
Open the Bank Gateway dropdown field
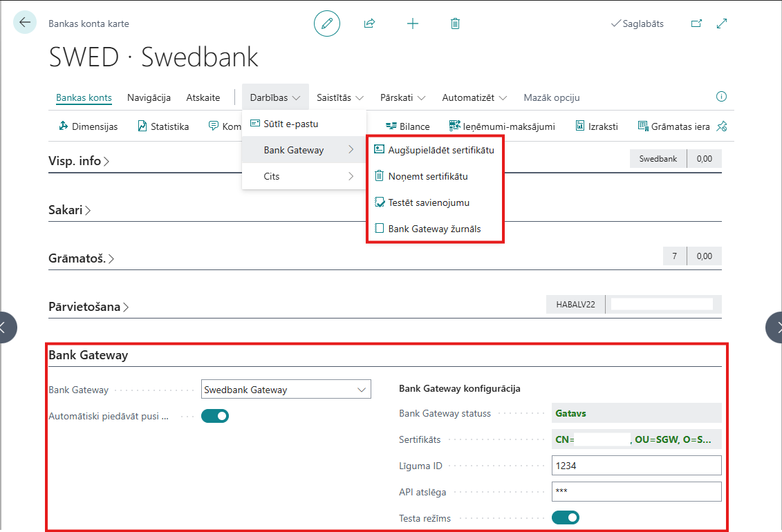coord(286,390)
